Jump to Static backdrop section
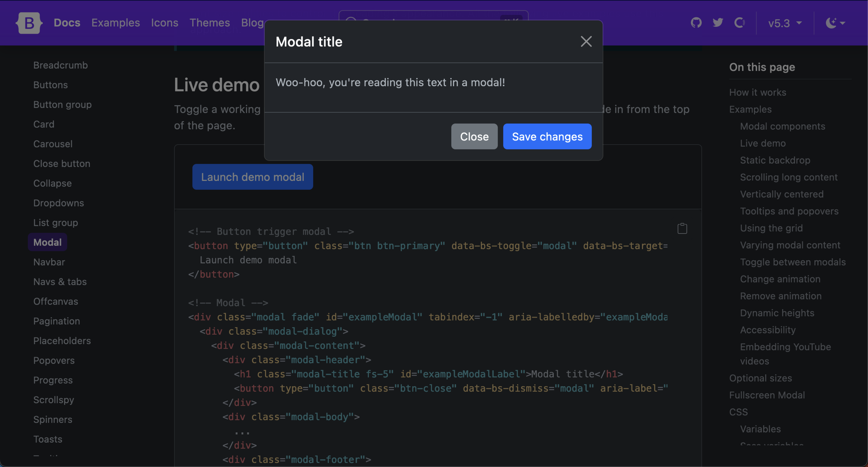The height and width of the screenshot is (467, 868). point(775,160)
